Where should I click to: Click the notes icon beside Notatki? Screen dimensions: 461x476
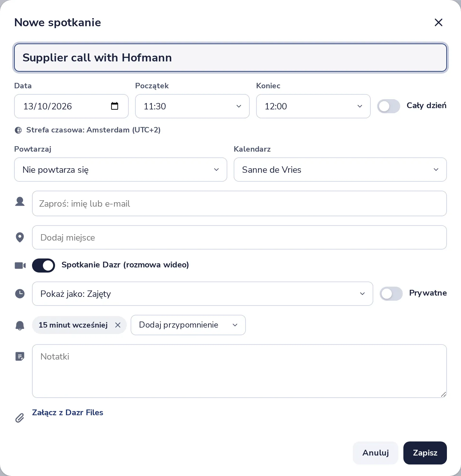click(x=20, y=356)
